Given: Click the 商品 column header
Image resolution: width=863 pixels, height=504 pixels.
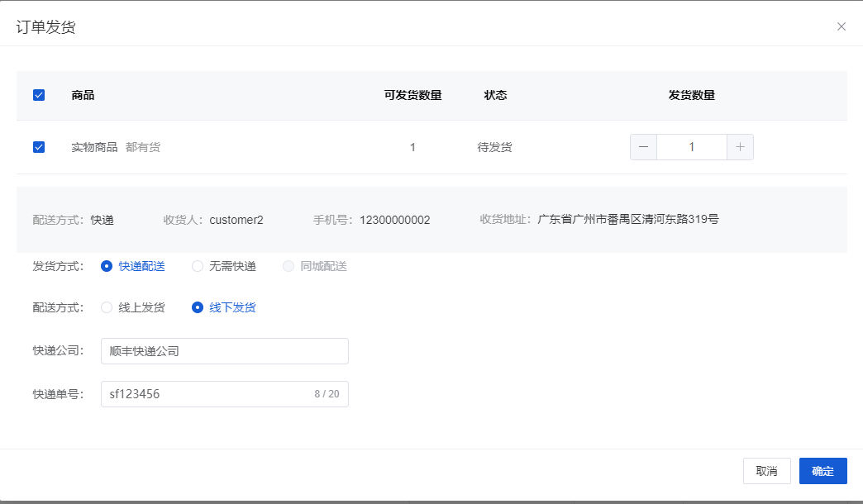Looking at the screenshot, I should 83,95.
